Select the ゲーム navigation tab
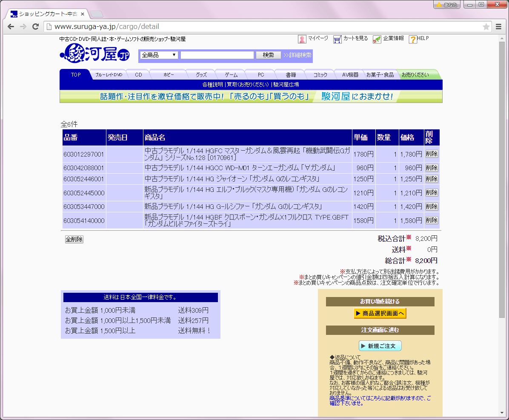This screenshot has height=420, width=509. click(231, 74)
